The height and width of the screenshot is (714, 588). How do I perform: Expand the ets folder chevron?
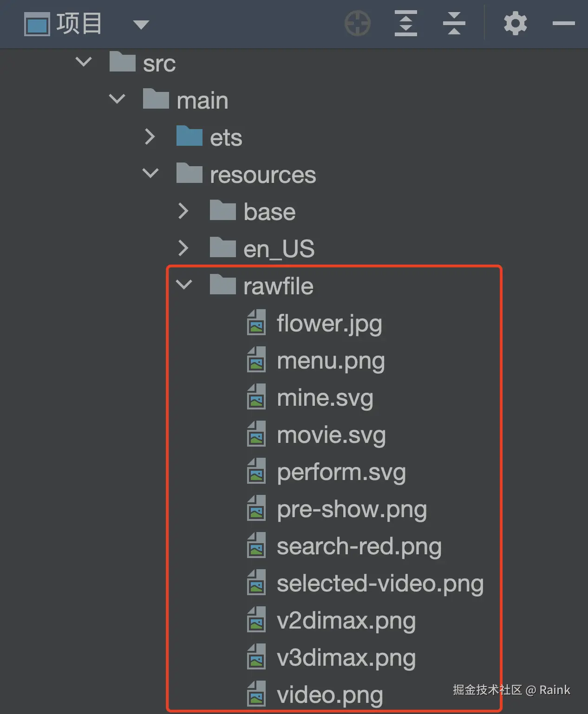click(x=150, y=136)
